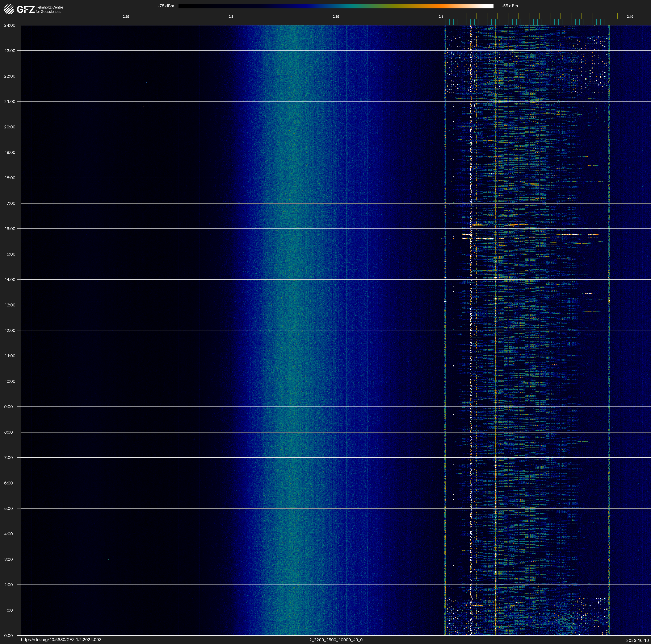The height and width of the screenshot is (644, 651).
Task: Click the Helmholtz Centre for Geosciences text
Action: [49, 9]
